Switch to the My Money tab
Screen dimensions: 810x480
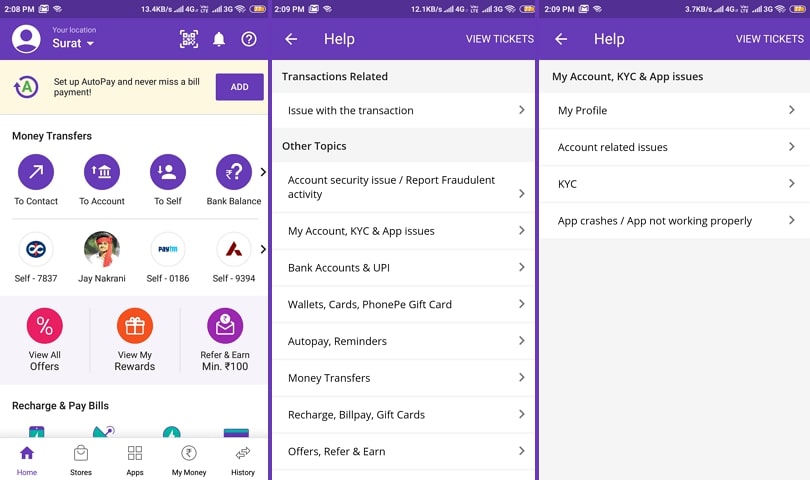189,460
